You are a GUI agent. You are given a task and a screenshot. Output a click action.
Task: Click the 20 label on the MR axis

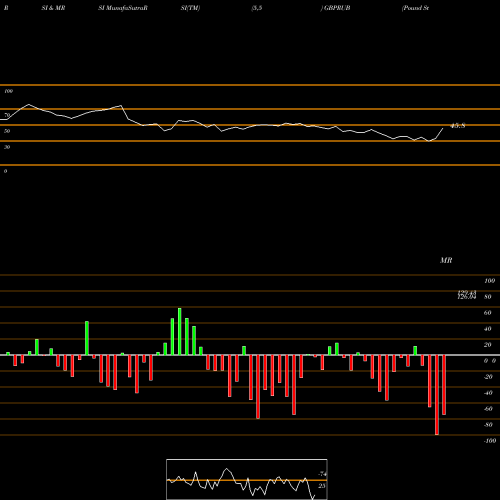pyautogui.click(x=487, y=345)
